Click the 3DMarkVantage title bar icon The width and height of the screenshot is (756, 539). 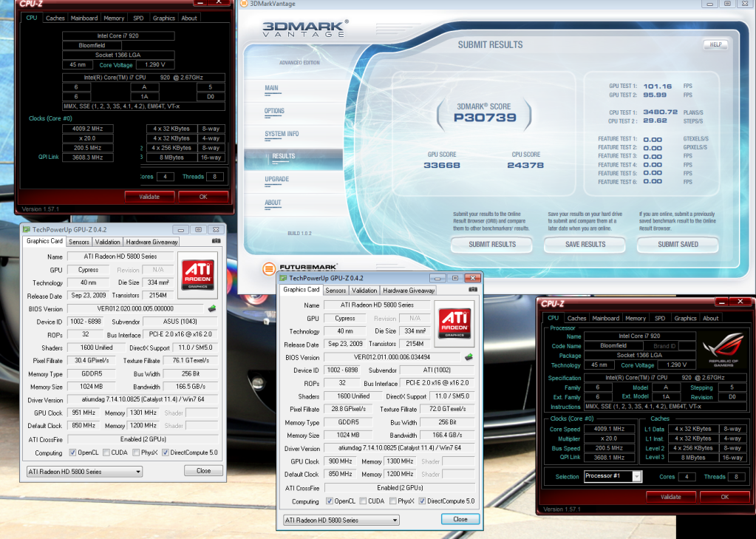click(x=244, y=4)
